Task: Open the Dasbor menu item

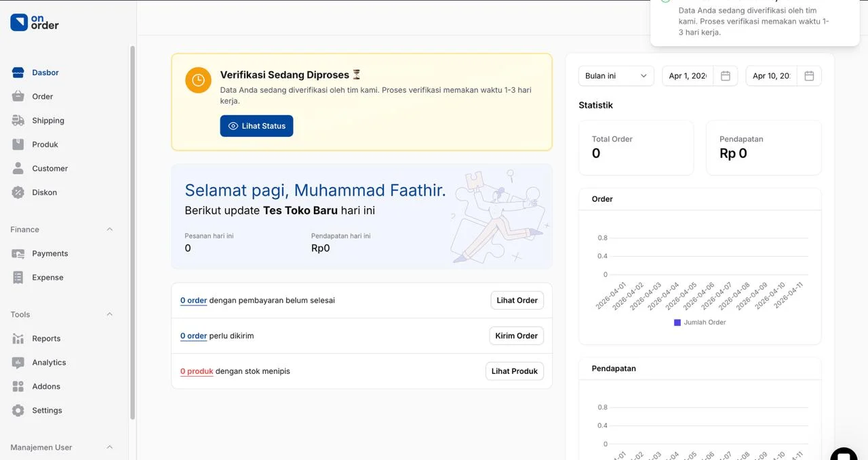Action: click(x=45, y=72)
